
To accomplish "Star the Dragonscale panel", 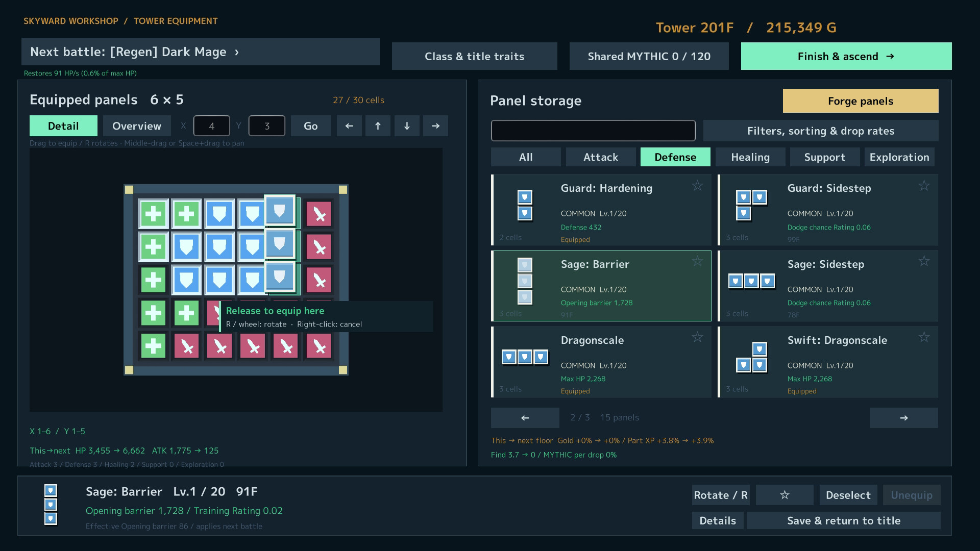I will coord(697,337).
